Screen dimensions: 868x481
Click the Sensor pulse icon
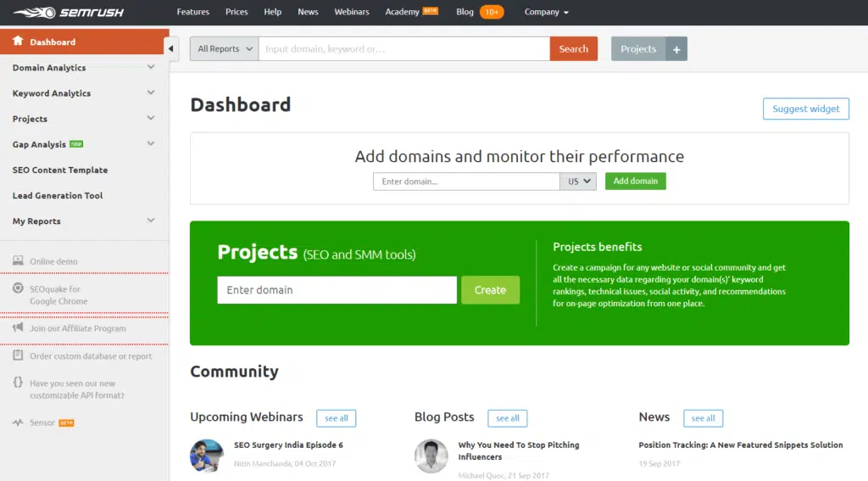coord(18,422)
